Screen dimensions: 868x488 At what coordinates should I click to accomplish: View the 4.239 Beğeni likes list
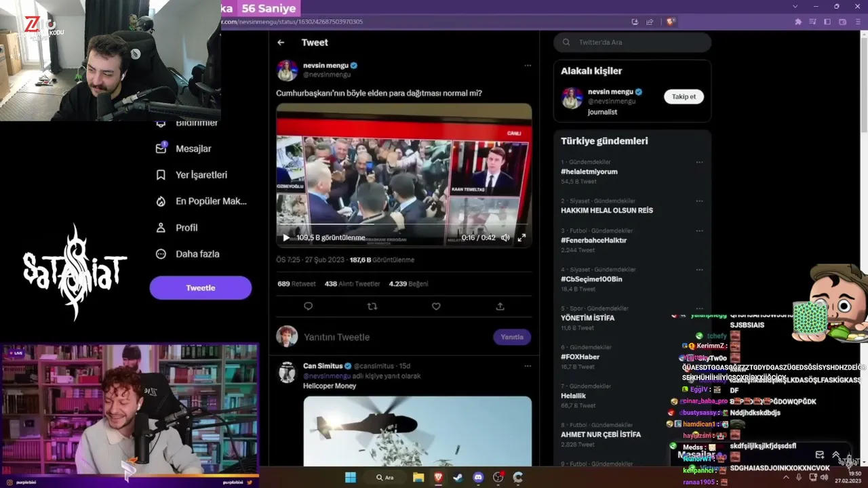[x=408, y=284]
